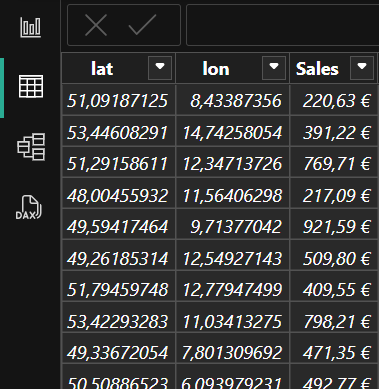Select the cell with lat 51,09187125
Image resolution: width=379 pixels, height=389 pixels.
(x=119, y=100)
